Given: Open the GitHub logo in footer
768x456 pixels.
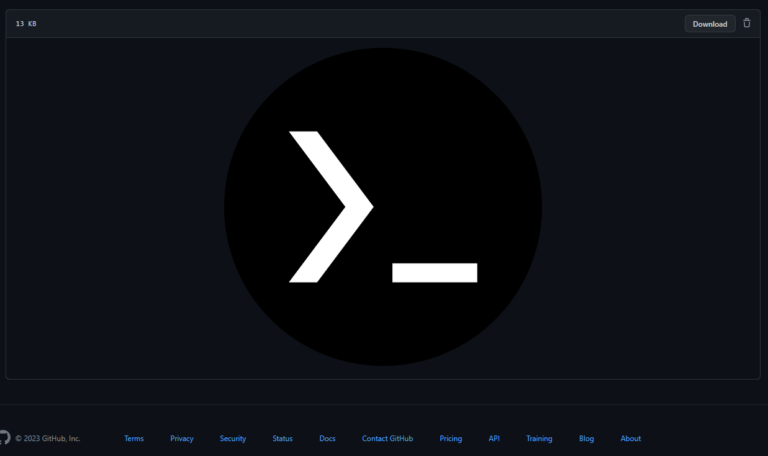Looking at the screenshot, I should pos(4,437).
